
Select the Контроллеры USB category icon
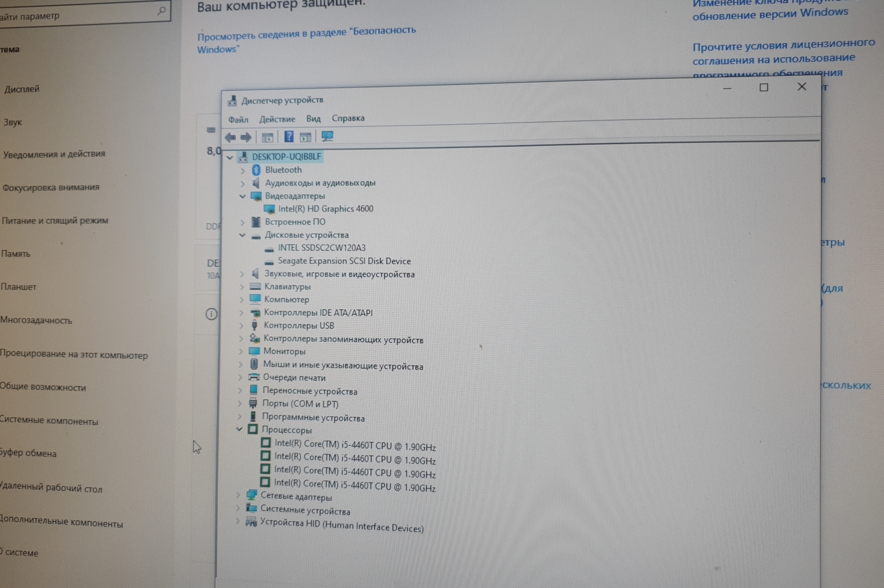click(254, 325)
